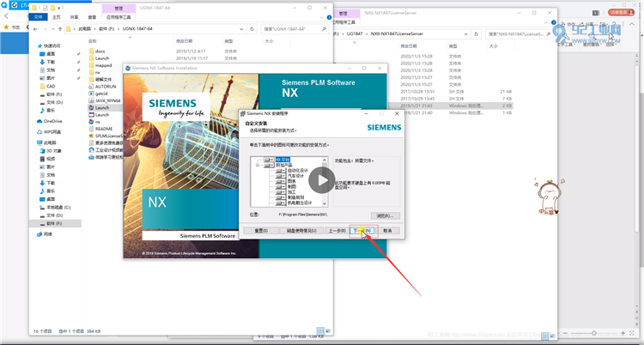644x345 pixels.
Task: Open install options dropdown for 自动化设计 feature
Action: (281, 171)
